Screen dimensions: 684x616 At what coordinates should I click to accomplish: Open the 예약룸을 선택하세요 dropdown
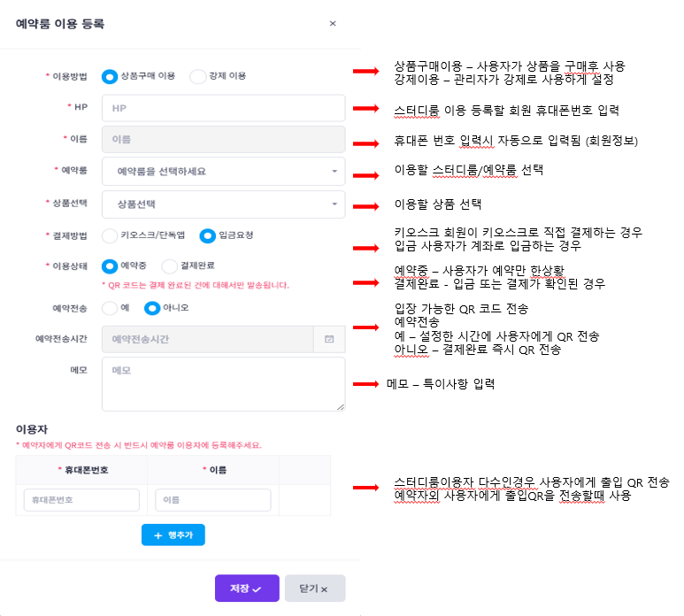(223, 172)
